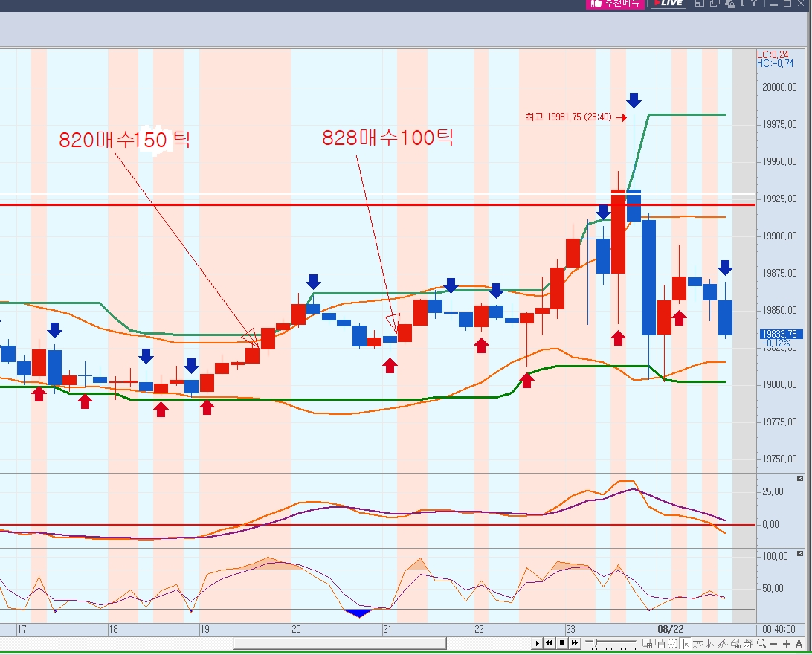Click the LC:0.24 label
812x655 pixels.
773,54
